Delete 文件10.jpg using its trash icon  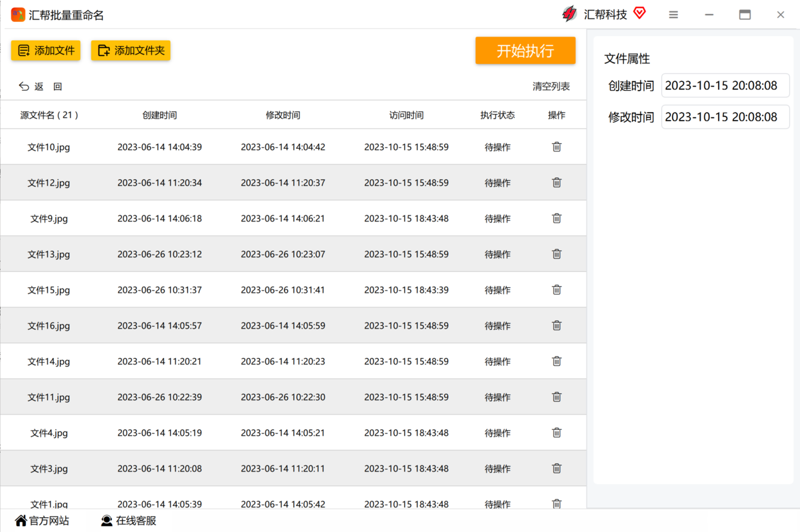[557, 147]
